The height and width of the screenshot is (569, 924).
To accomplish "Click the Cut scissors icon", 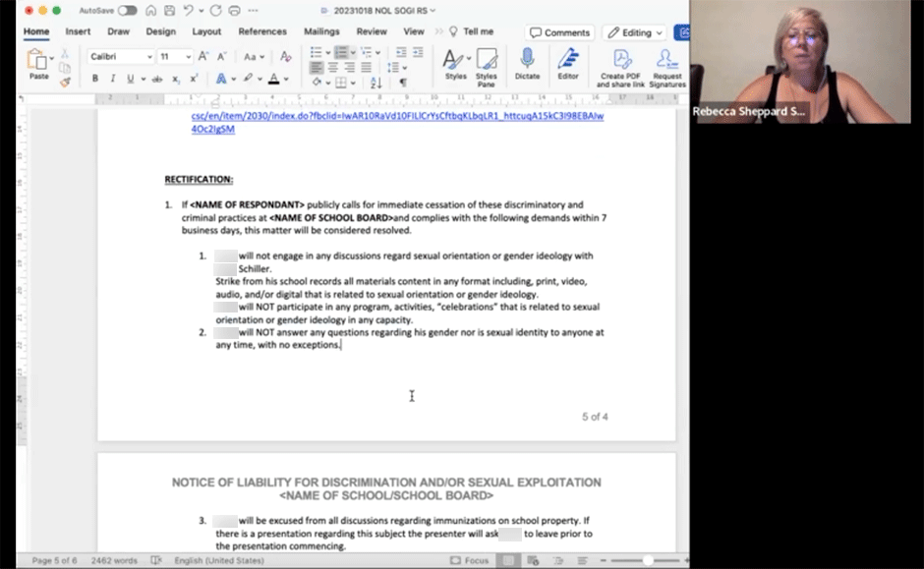I will (x=65, y=54).
